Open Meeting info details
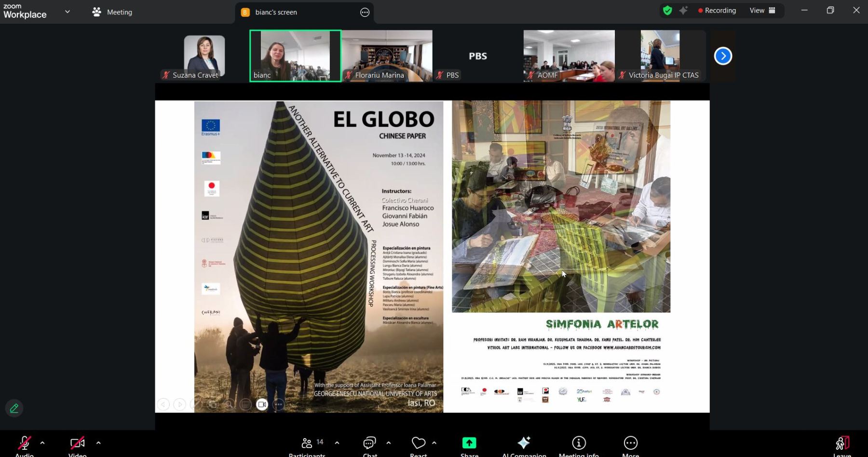868x457 pixels. (579, 443)
